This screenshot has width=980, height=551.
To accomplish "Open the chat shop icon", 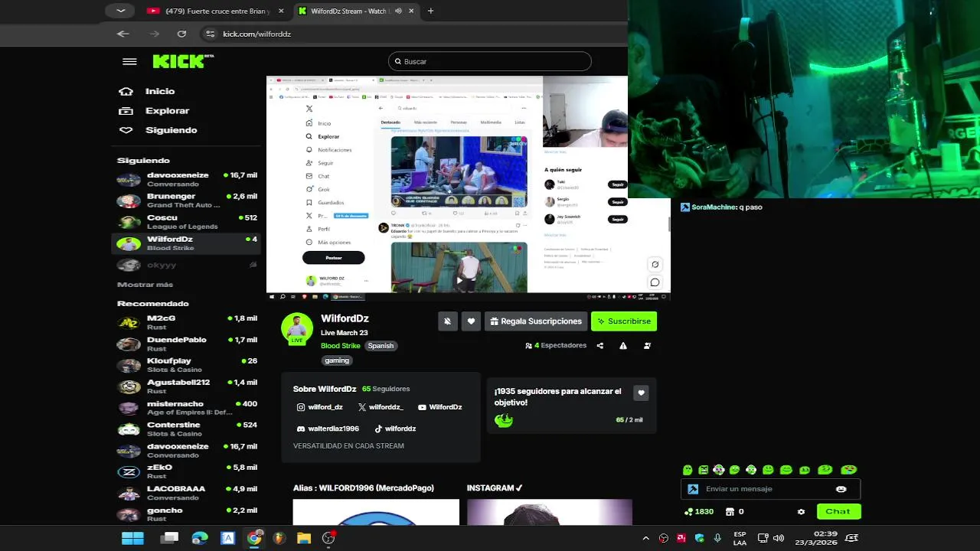I will pyautogui.click(x=730, y=512).
